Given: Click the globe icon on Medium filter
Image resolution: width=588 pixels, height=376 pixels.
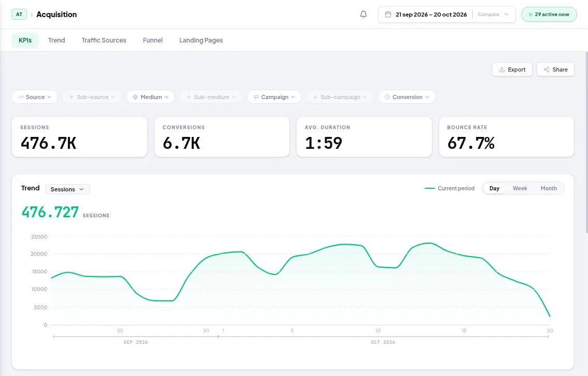Looking at the screenshot, I should 135,97.
